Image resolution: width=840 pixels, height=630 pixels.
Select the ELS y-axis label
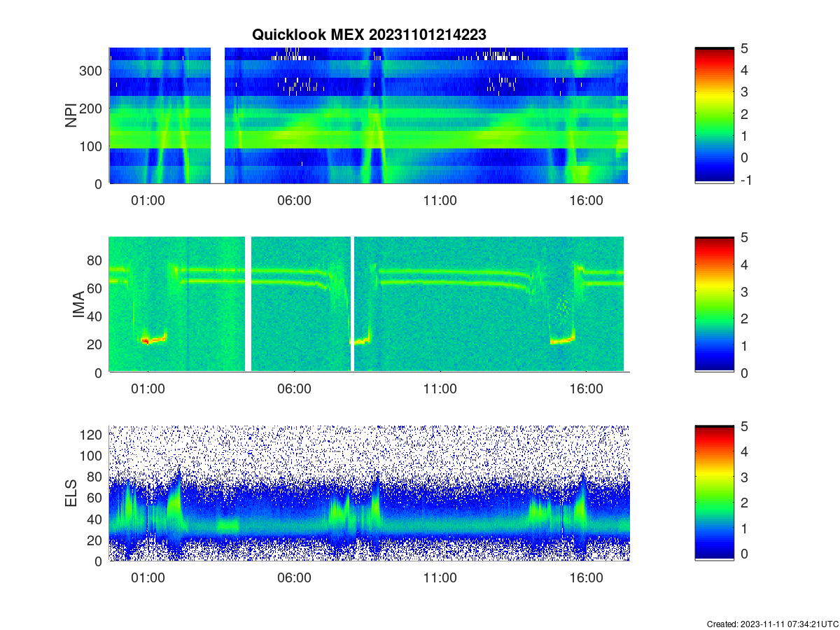tap(71, 493)
